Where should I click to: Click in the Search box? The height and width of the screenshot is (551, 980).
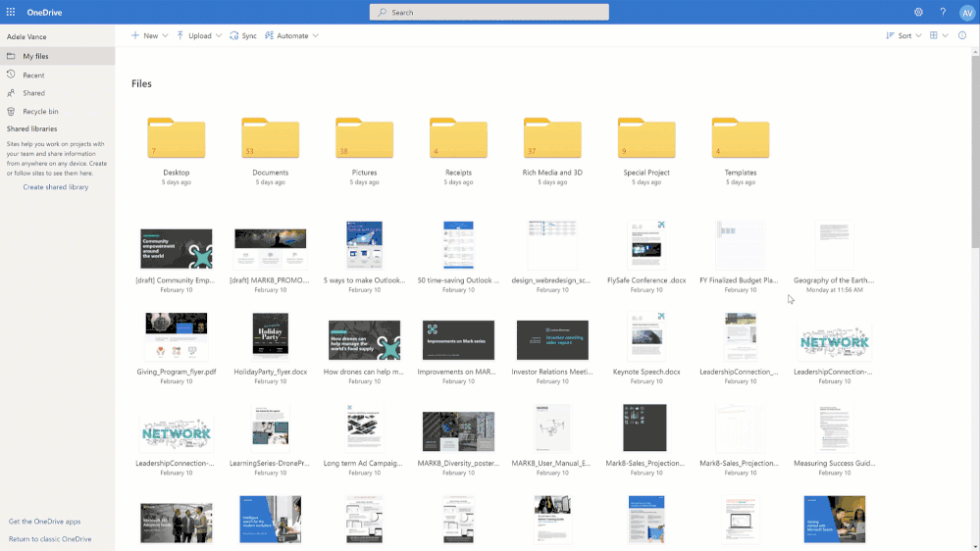[489, 12]
